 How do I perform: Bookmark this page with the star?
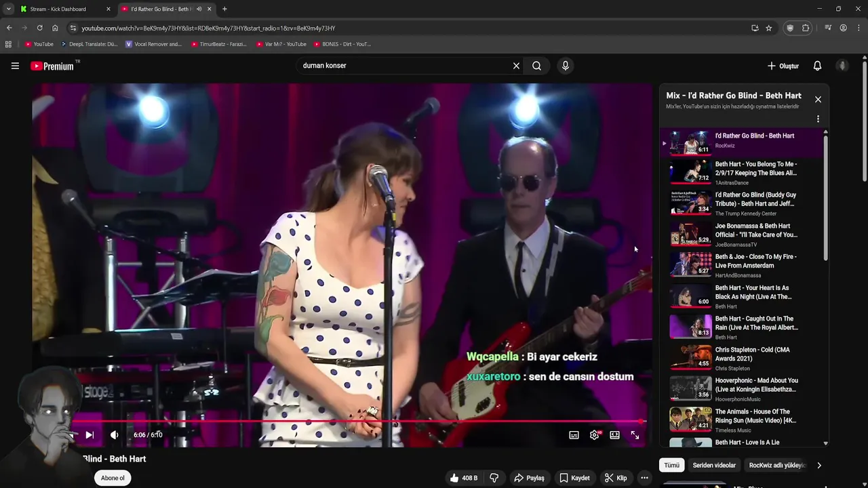(769, 28)
